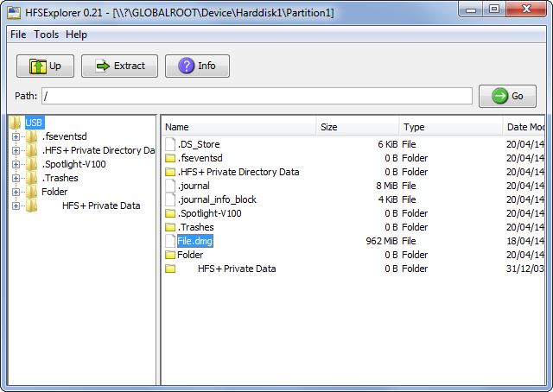Click the Extract button
Image resolution: width=553 pixels, height=392 pixels.
(x=119, y=66)
